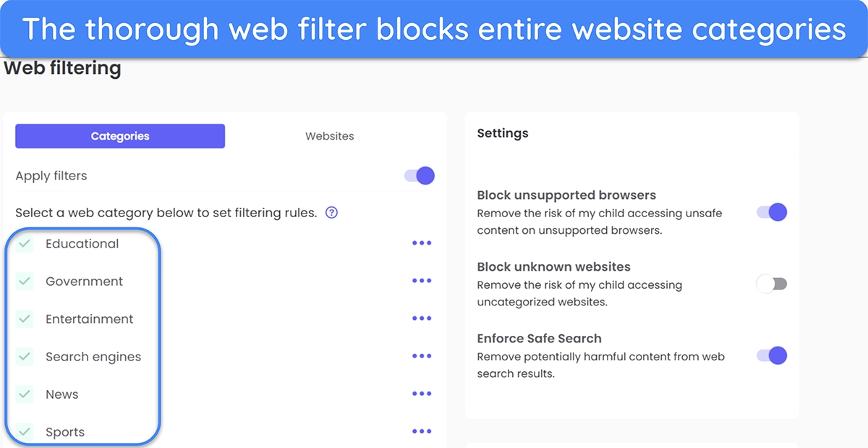Select the Government category row
The width and height of the screenshot is (868, 448).
[224, 281]
